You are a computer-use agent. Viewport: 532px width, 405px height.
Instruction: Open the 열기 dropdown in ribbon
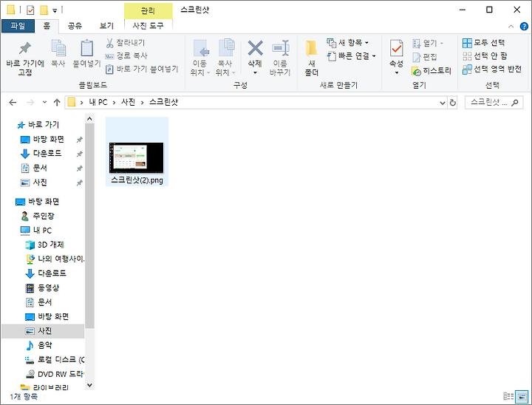point(428,43)
